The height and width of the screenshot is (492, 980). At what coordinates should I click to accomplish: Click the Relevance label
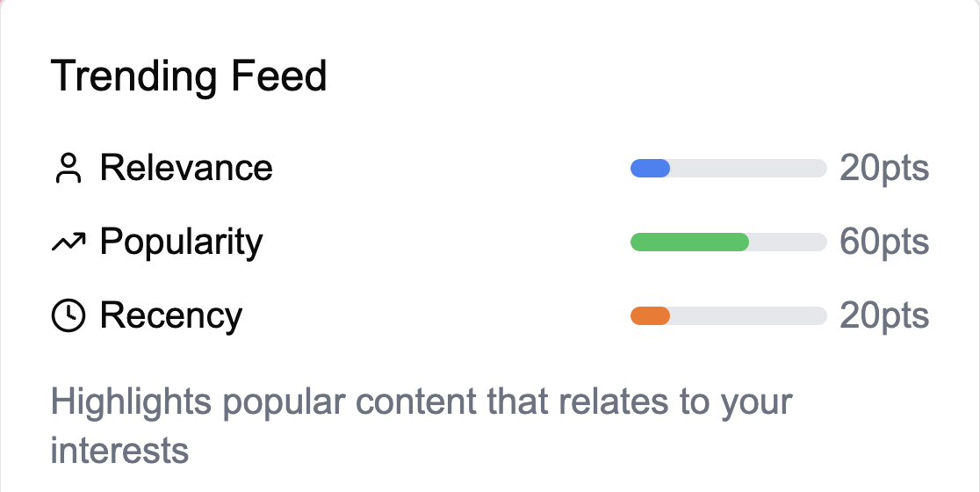[x=186, y=168]
